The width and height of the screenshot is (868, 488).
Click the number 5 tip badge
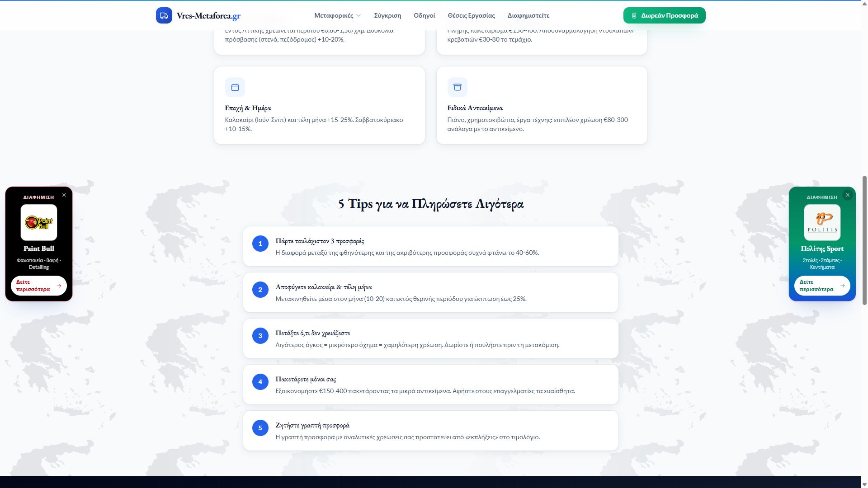tap(260, 428)
